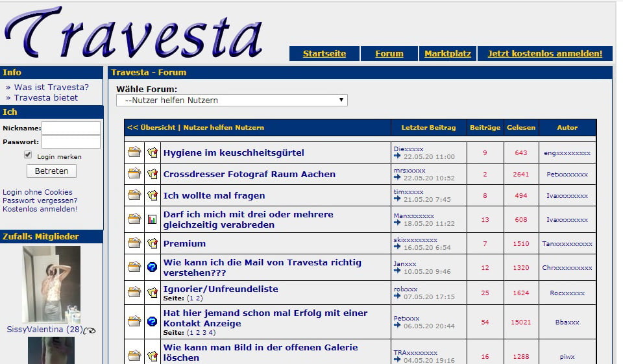Open the SissyValentina profile photo thumbnail

(52, 284)
